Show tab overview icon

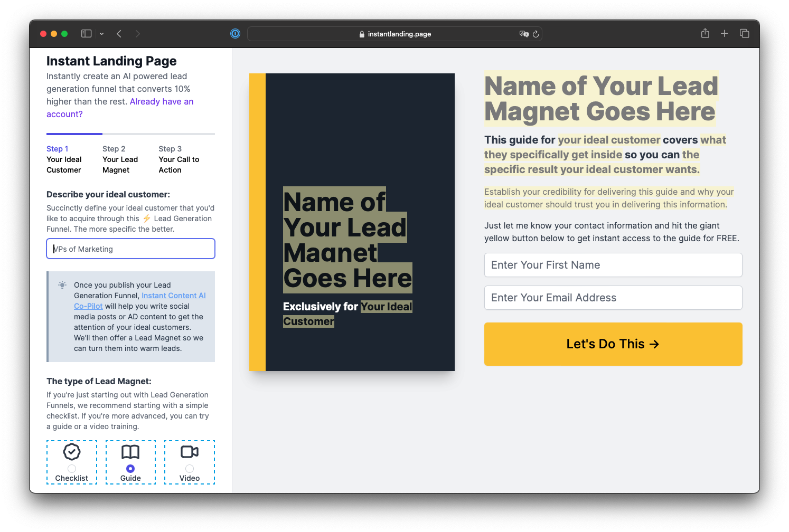[745, 33]
